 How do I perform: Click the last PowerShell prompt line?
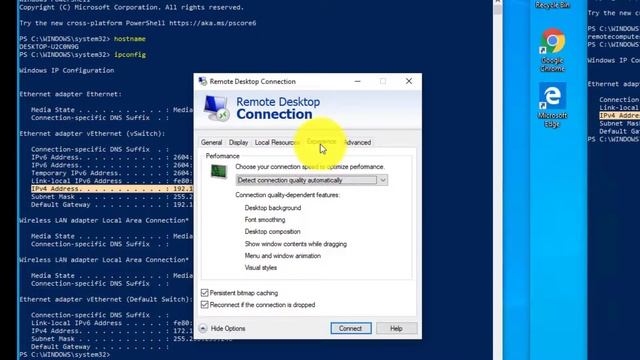click(x=64, y=355)
